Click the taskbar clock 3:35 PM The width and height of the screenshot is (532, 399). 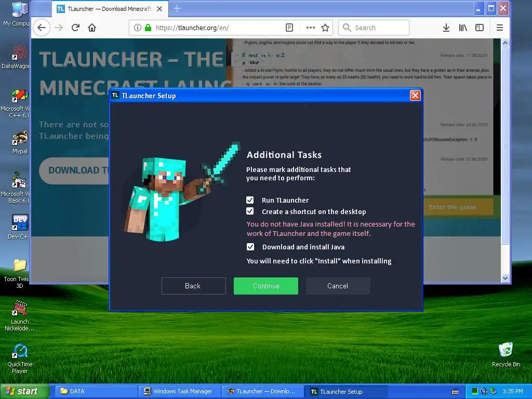(x=513, y=391)
